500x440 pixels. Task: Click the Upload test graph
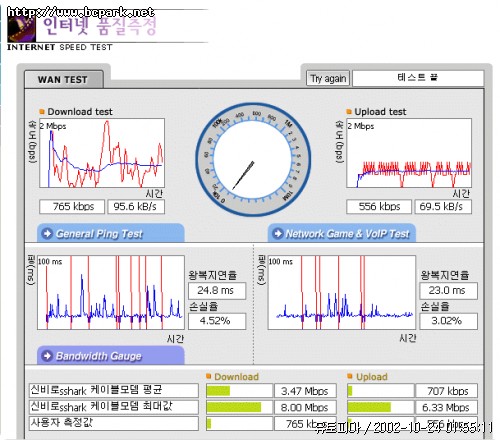[x=409, y=153]
